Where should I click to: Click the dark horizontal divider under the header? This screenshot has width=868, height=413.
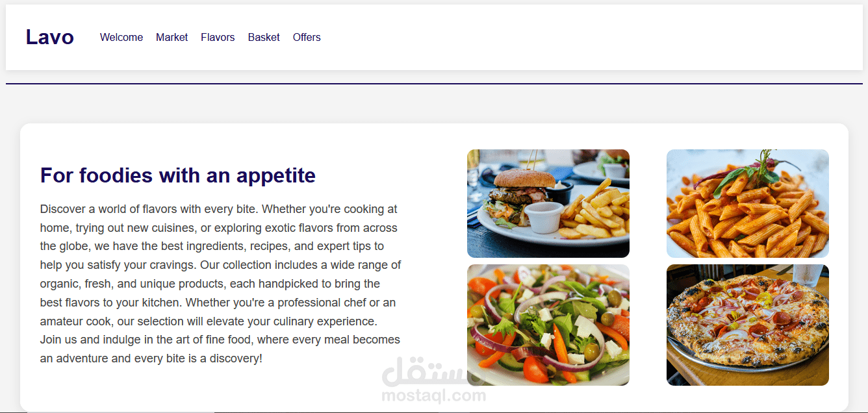coord(434,84)
